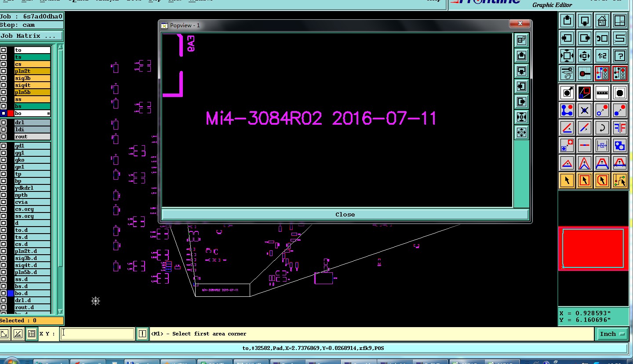Screen dimensions: 633x364
Task: Open the Inch units dropdown
Action: coord(612,334)
